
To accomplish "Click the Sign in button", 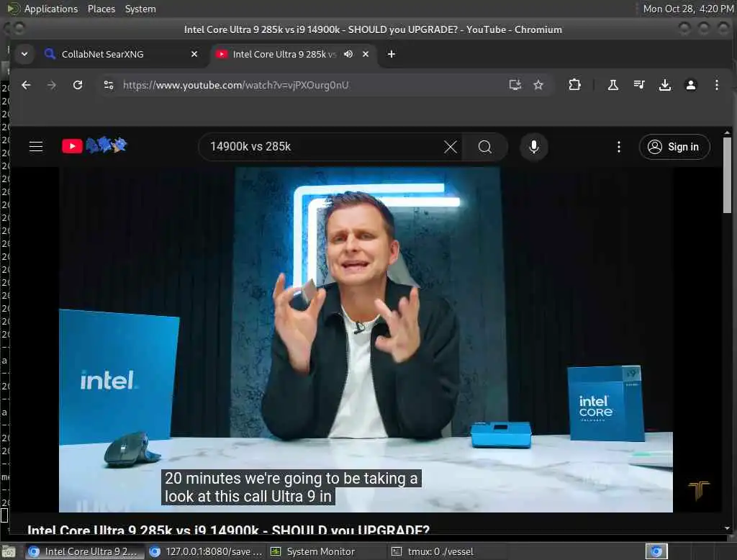I will (674, 147).
